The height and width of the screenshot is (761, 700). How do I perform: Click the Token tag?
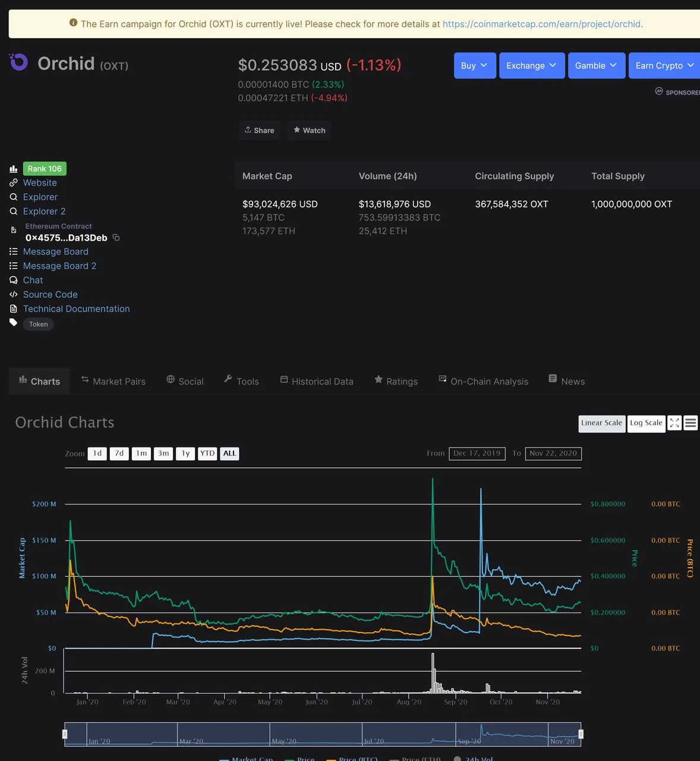pyautogui.click(x=39, y=324)
